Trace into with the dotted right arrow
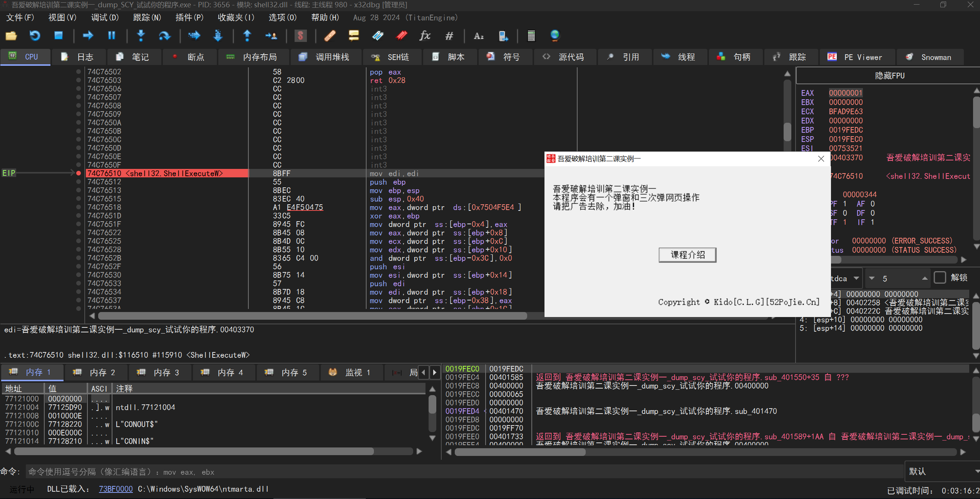The width and height of the screenshot is (980, 499). point(194,36)
